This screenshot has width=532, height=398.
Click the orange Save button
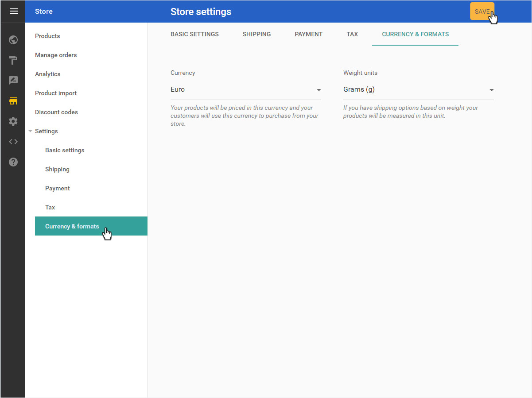tap(482, 12)
